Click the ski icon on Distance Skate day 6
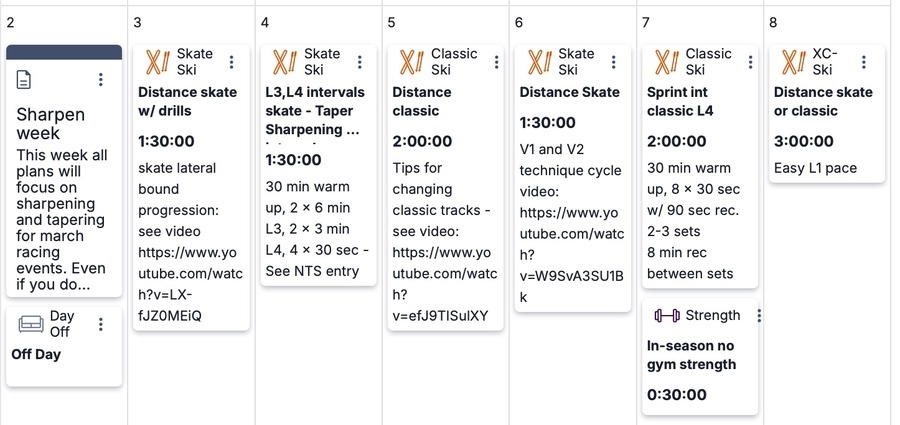The width and height of the screenshot is (900, 425). tap(539, 62)
